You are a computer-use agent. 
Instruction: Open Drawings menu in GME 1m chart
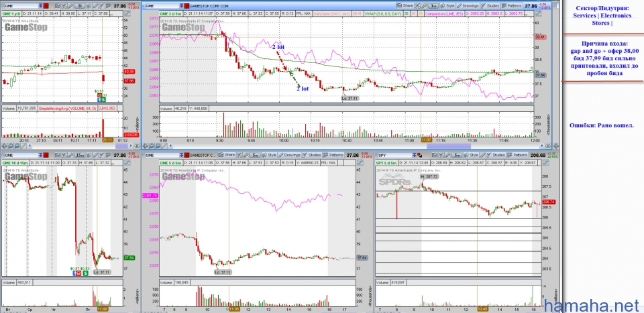click(468, 6)
